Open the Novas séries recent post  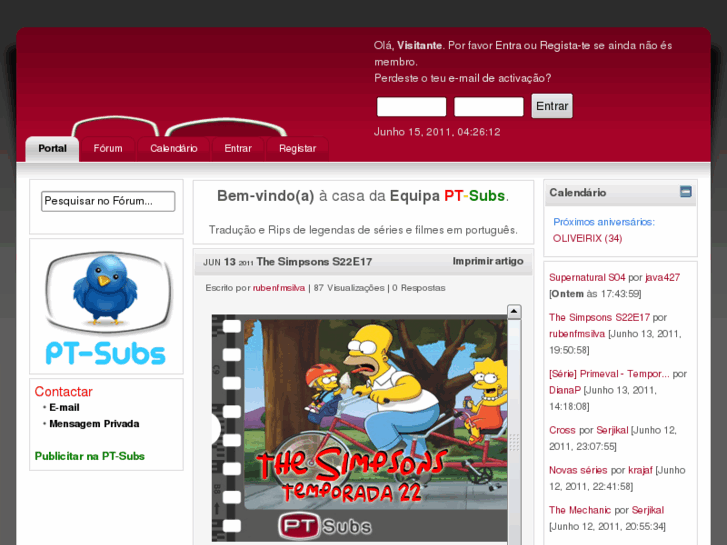(x=578, y=470)
